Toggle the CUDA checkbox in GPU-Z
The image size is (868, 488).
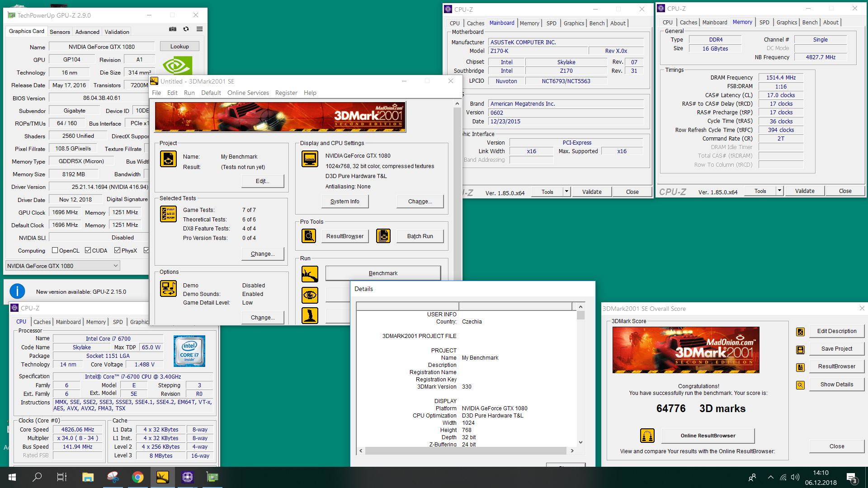88,250
